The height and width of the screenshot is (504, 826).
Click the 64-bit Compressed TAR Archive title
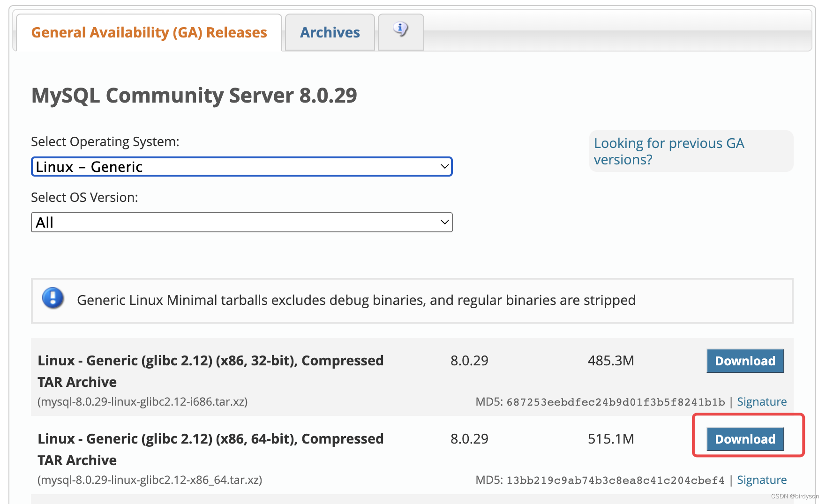tap(210, 450)
